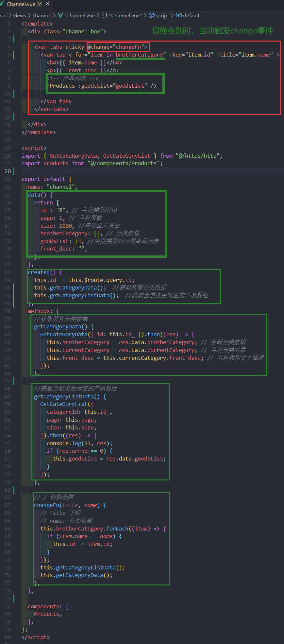This screenshot has width=284, height=644.
Task: Click the :title="item.name" attribute
Action: [x=245, y=55]
